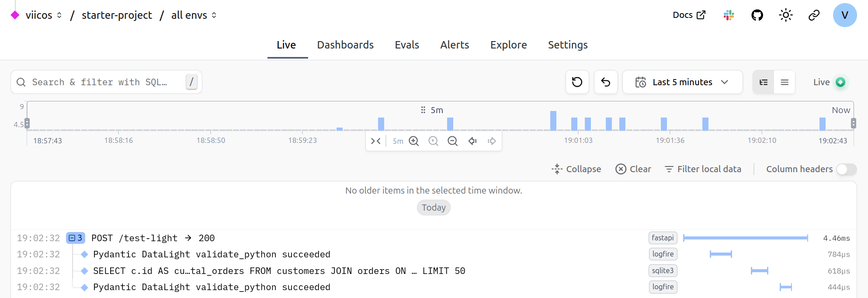Open the viicos organization switcher

point(43,15)
